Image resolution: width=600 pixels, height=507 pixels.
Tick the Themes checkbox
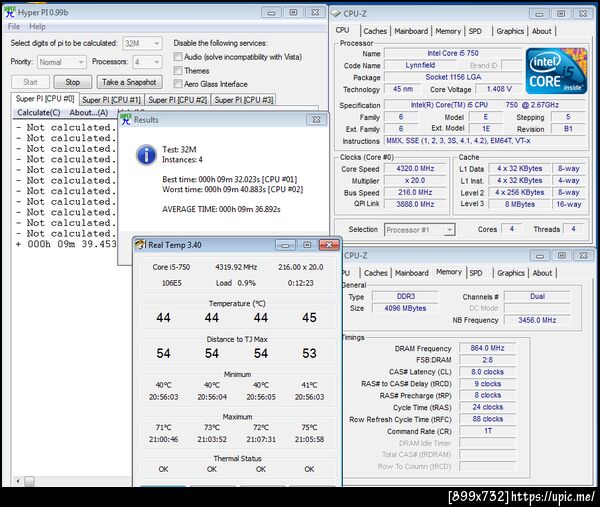tap(178, 71)
